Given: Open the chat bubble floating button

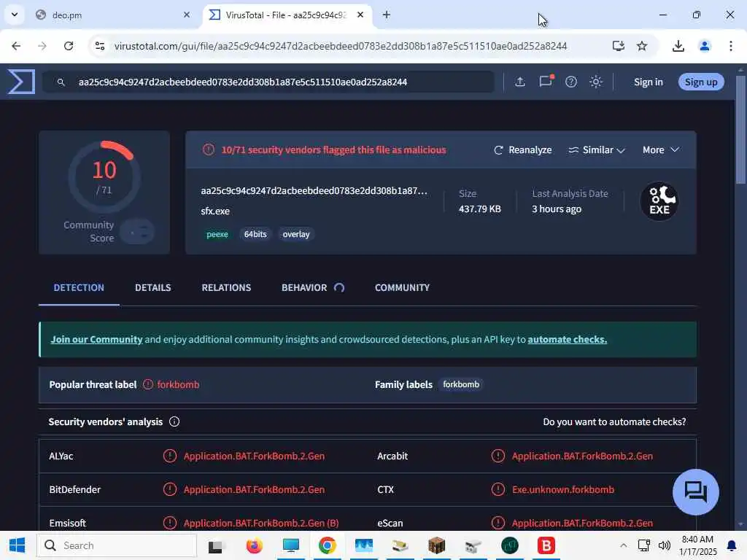Looking at the screenshot, I should coord(695,491).
